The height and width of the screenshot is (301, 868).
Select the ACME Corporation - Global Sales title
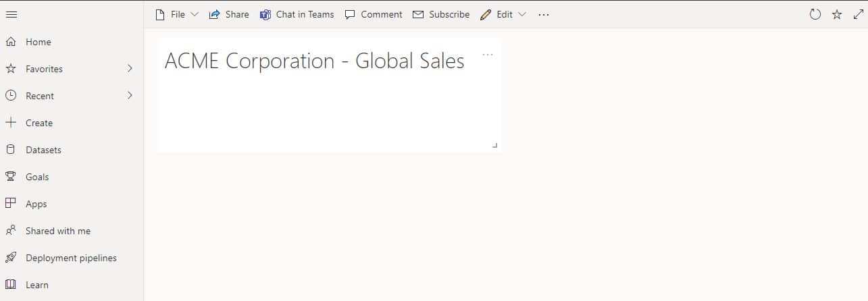[315, 61]
